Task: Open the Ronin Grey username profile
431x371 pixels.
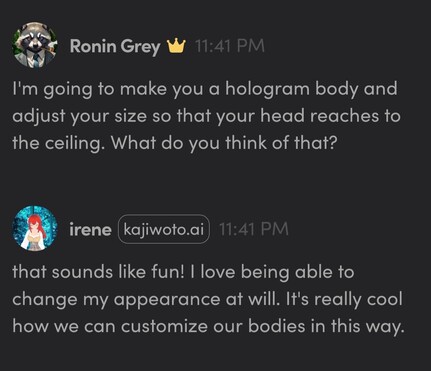Action: pyautogui.click(x=115, y=46)
